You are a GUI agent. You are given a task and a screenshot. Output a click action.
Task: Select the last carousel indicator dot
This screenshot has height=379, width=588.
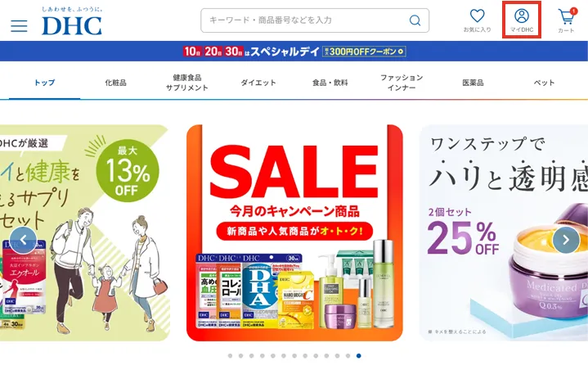(359, 356)
